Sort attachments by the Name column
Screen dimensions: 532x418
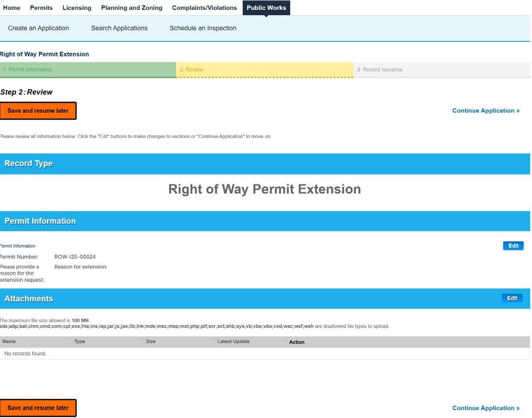[12, 341]
